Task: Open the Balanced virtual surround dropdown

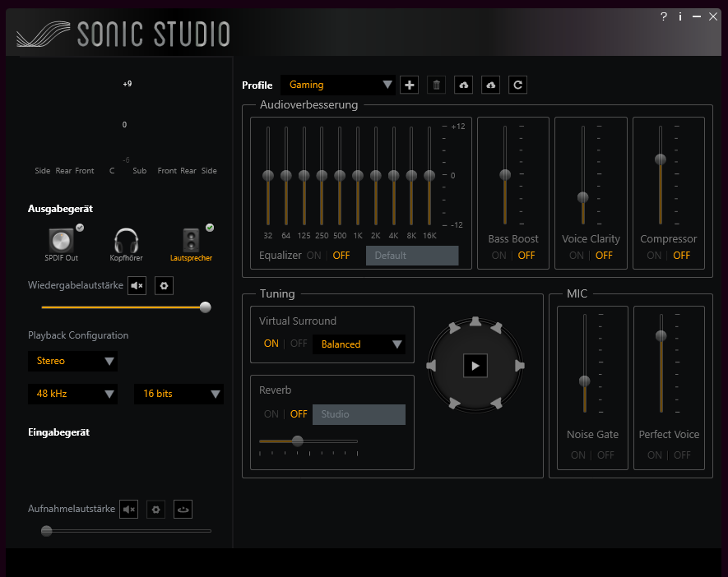Action: 359,344
